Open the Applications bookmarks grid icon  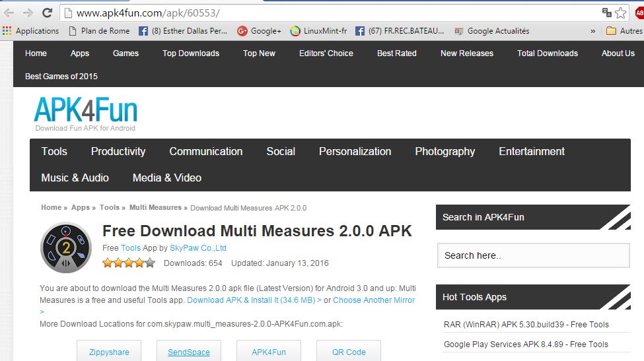[x=7, y=31]
